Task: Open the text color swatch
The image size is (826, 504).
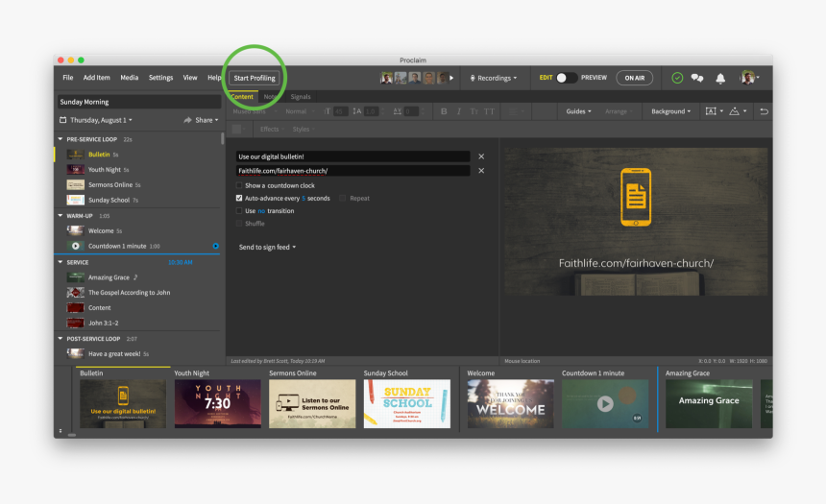Action: 238,129
